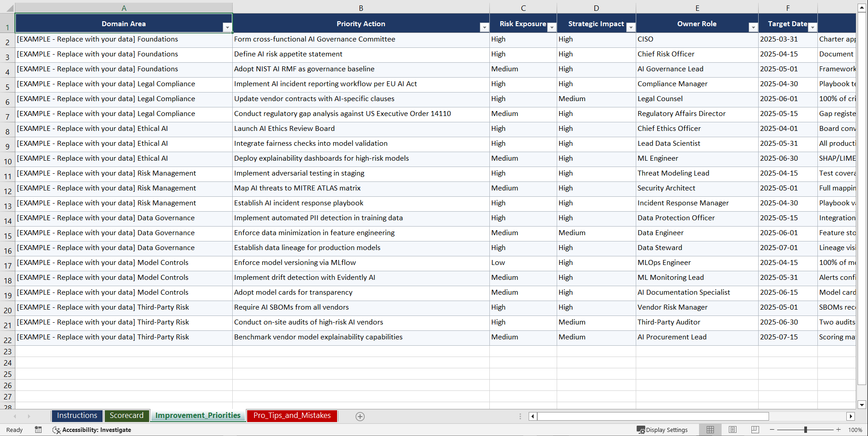Switch to Normal view in the status bar

tap(710, 430)
